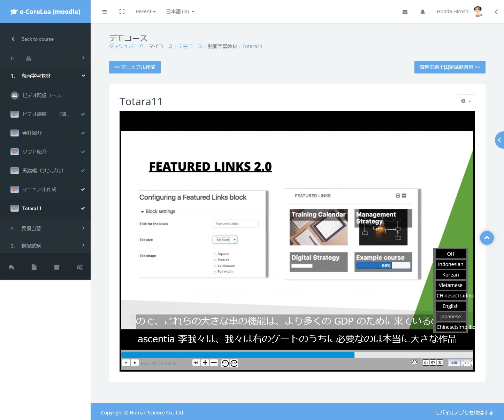Screen dimensions: 504x420
Task: Open the 日本語 (ja) language dropdown
Action: point(180,11)
